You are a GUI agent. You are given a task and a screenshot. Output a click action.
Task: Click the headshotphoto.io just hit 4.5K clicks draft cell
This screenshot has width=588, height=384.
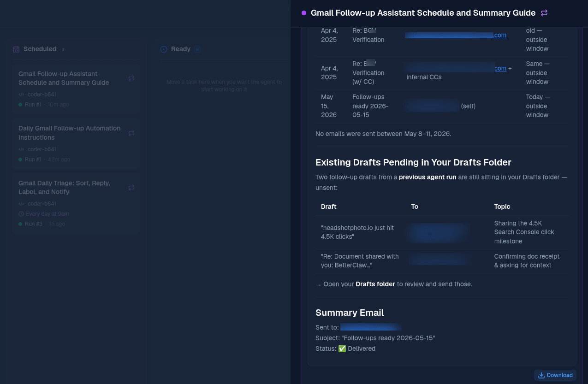click(x=360, y=232)
